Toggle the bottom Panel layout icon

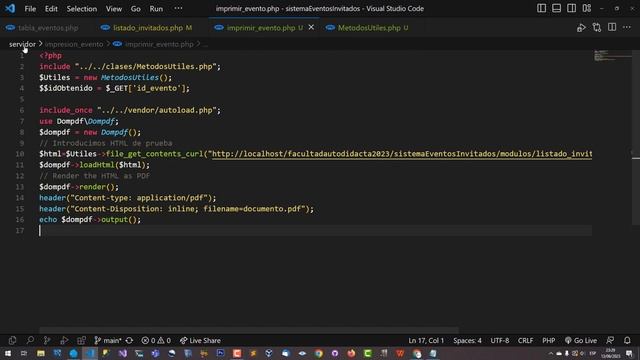coord(556,8)
